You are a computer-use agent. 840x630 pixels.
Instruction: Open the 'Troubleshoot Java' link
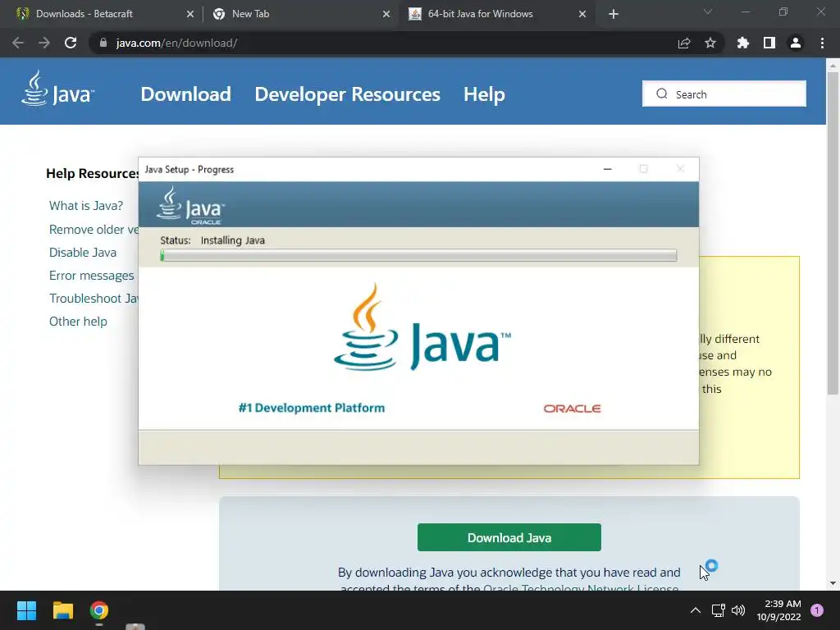[94, 299]
